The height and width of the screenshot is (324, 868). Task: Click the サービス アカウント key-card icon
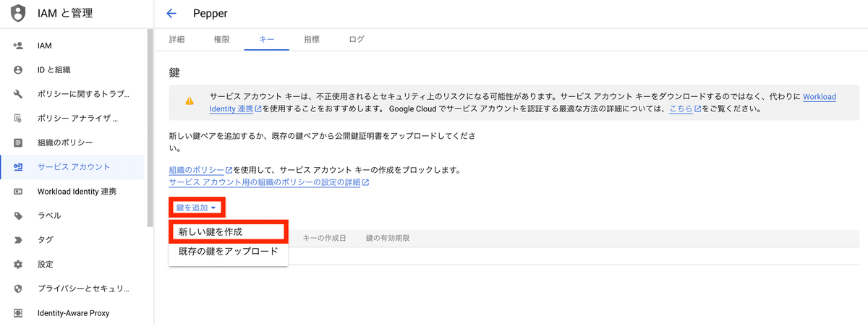19,167
